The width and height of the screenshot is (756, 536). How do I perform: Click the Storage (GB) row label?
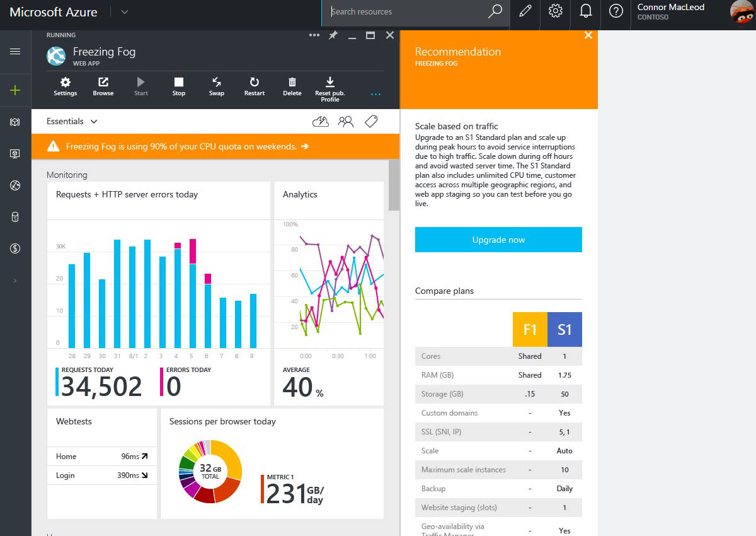point(442,394)
